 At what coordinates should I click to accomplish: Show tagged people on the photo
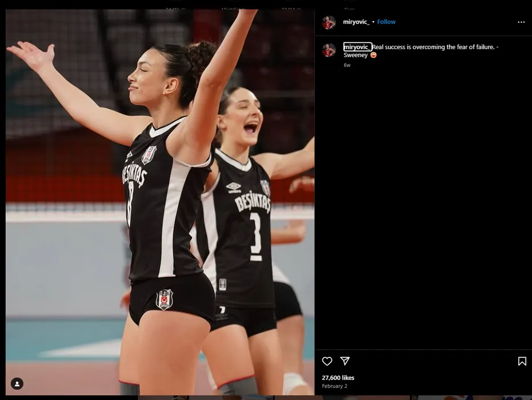click(17, 384)
